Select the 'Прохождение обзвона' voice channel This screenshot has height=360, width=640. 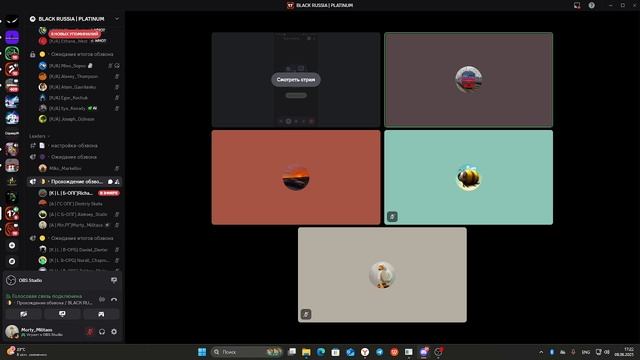click(74, 182)
